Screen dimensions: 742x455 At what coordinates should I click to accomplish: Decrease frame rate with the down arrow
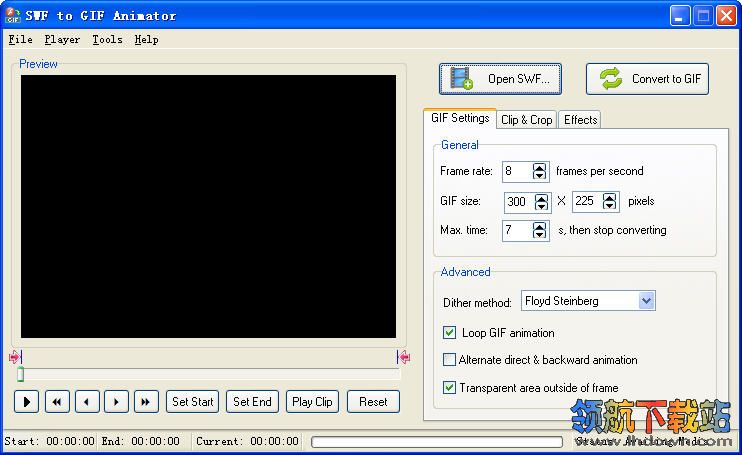(539, 175)
